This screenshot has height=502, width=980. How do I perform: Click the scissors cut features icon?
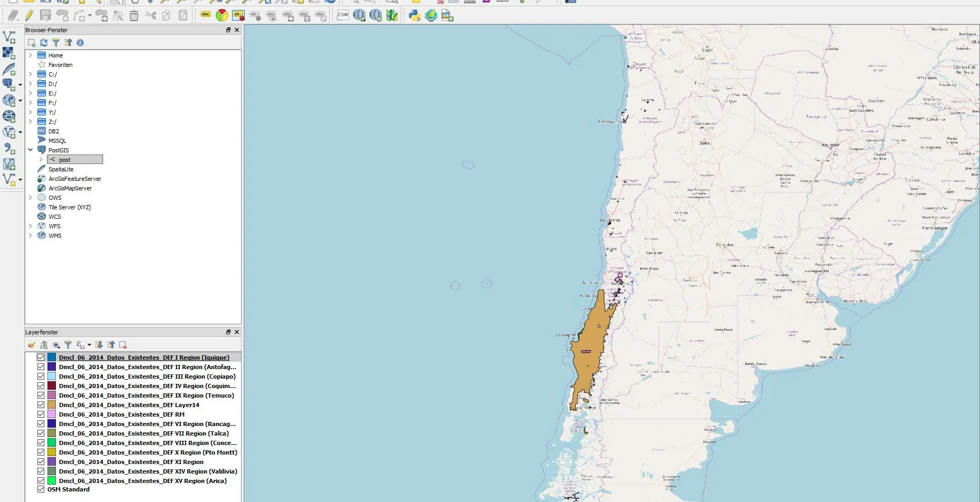150,16
